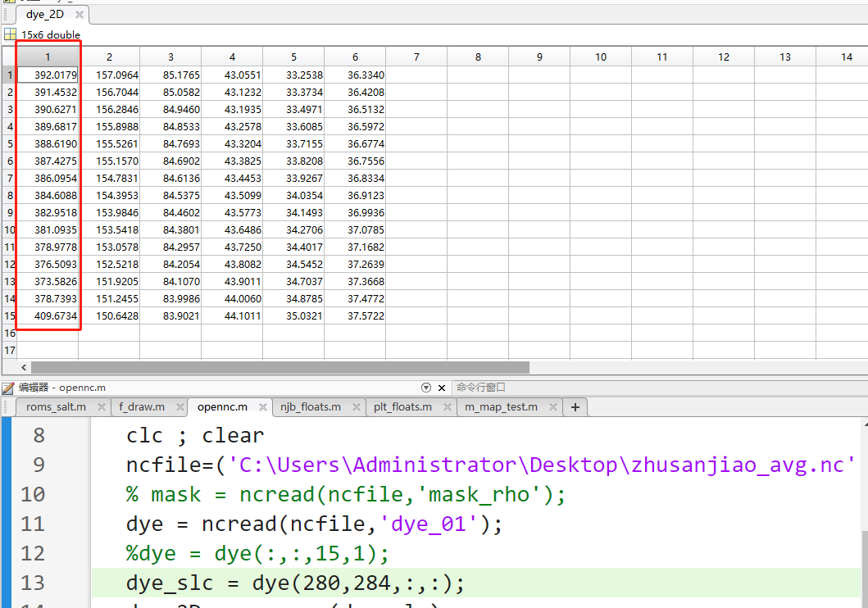Click the horizontal scrollbar thumb of variable table
Screen dimensions: 868x608
[x=279, y=368]
